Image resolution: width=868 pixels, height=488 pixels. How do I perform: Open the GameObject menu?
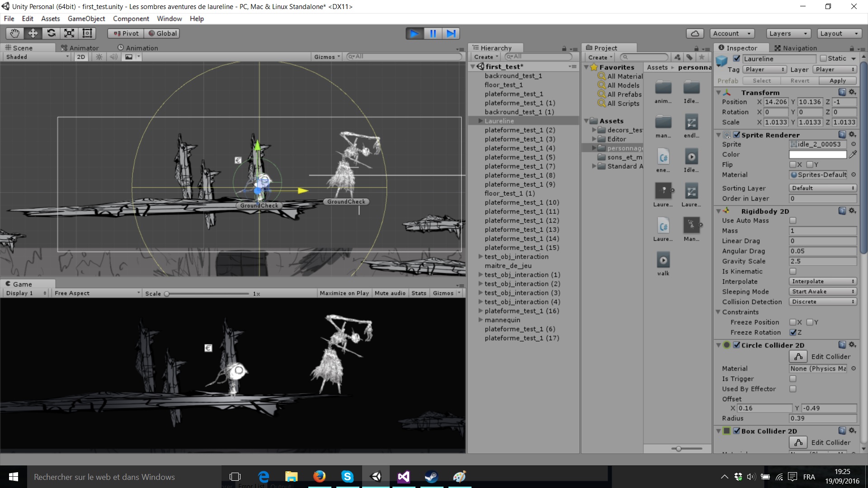86,19
